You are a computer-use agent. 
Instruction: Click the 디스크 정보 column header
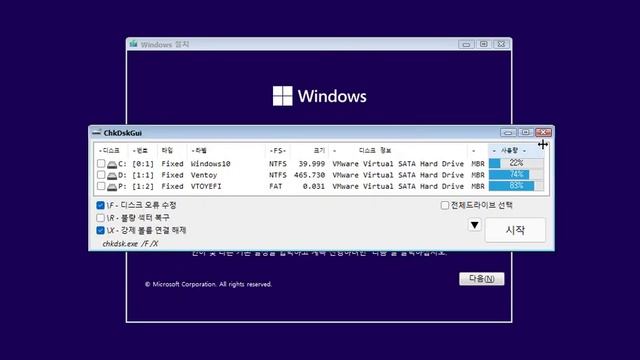375,151
